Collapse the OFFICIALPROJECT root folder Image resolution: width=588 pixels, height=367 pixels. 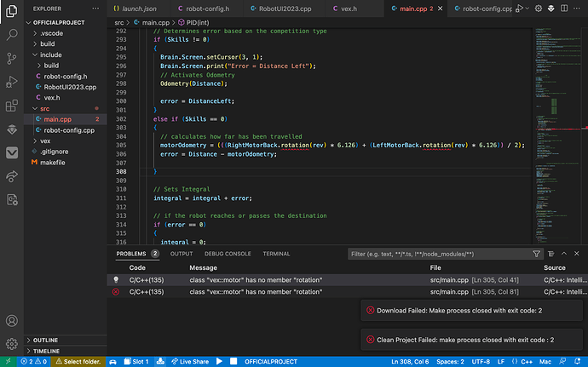[x=66, y=22]
